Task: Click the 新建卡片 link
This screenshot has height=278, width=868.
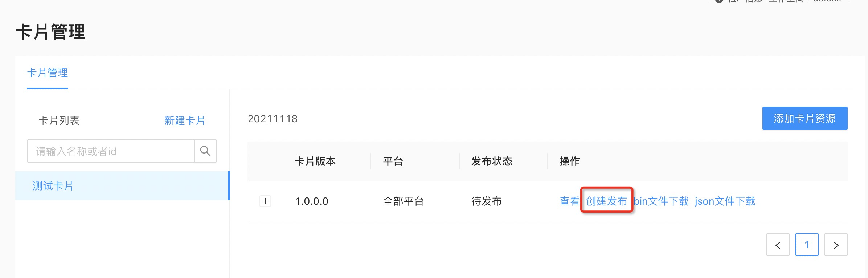Action: point(185,120)
